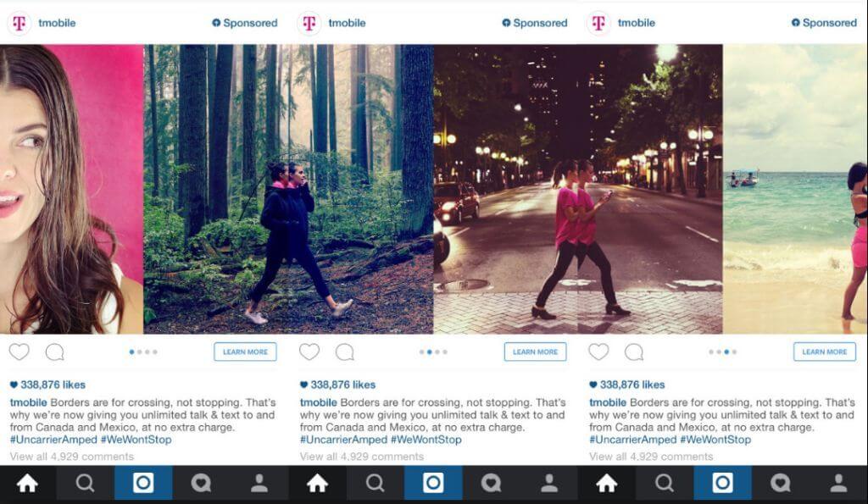Click Learn More on the first sponsored post
The height and width of the screenshot is (504, 868).
[245, 352]
